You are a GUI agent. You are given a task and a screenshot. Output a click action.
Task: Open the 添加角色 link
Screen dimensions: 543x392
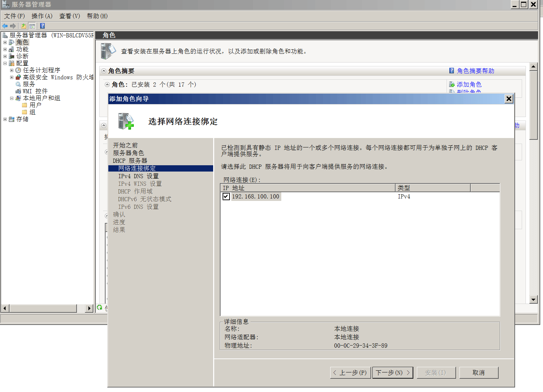tap(469, 85)
